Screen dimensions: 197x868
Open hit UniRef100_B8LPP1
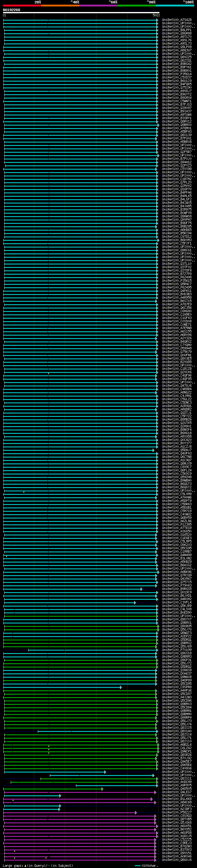(177, 30)
